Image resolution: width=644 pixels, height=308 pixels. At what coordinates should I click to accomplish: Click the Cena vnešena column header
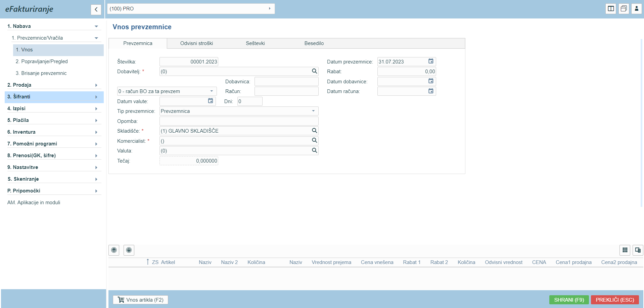(x=377, y=262)
